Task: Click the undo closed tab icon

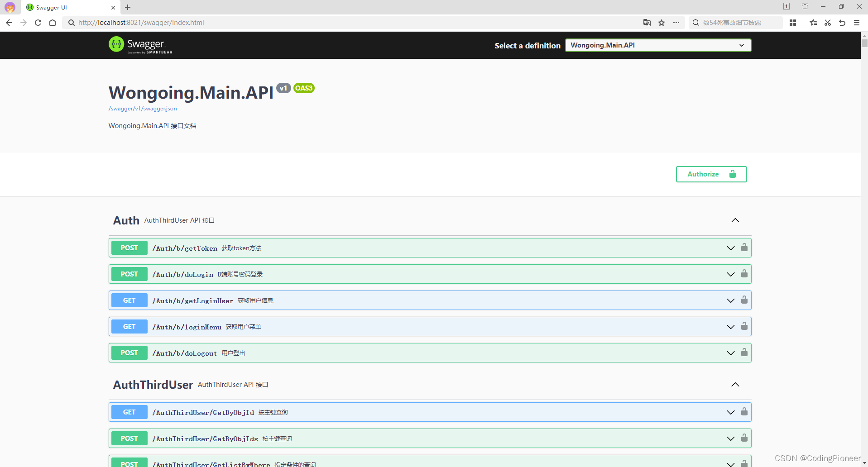Action: 842,23
